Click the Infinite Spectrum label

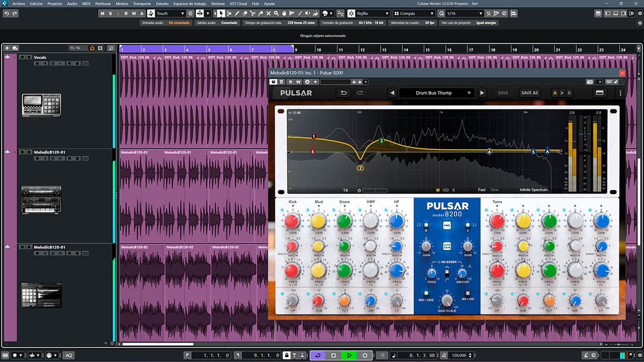click(533, 190)
